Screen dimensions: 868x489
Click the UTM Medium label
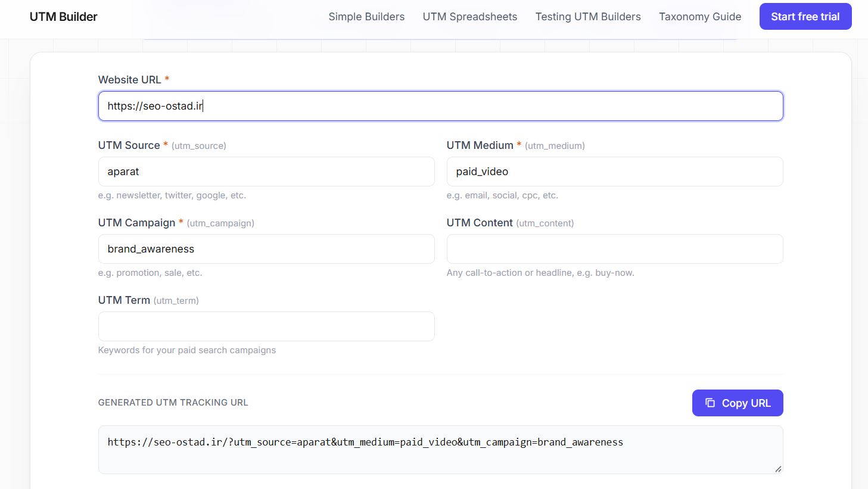[x=480, y=145]
